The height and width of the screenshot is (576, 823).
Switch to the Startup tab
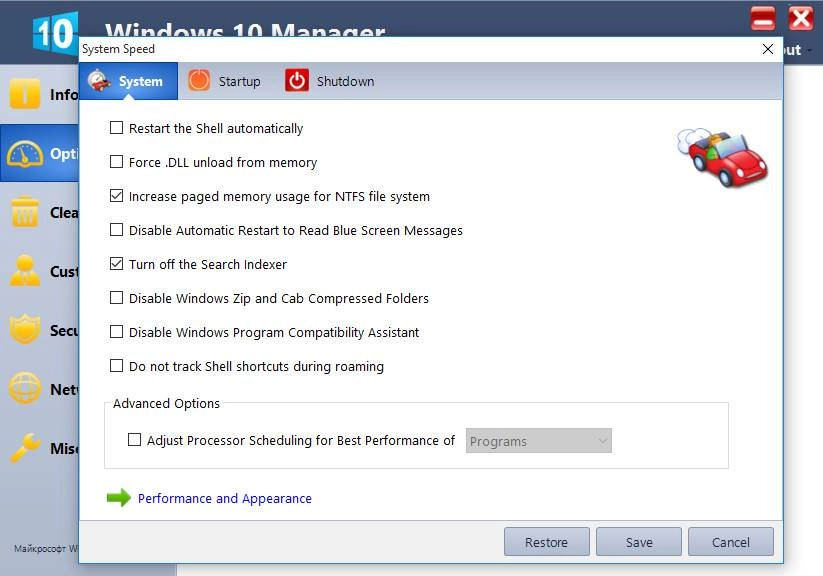click(225, 81)
